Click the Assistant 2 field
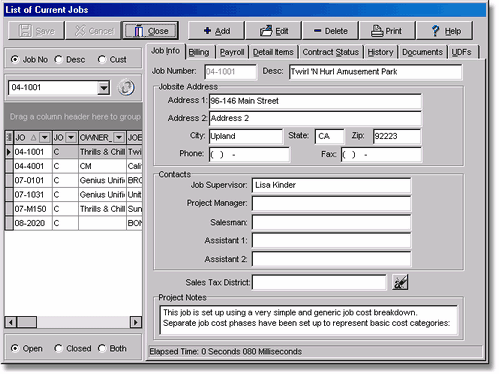The width and height of the screenshot is (499, 374). [x=331, y=259]
